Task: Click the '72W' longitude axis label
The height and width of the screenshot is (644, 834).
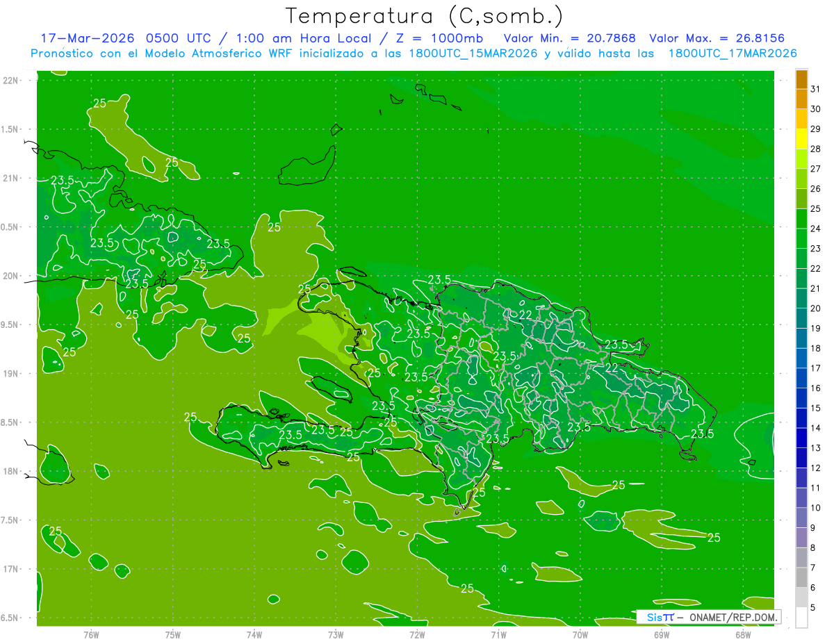Action: 417,634
